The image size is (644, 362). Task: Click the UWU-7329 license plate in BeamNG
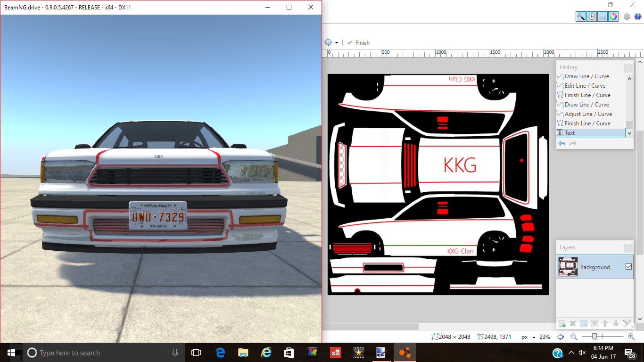tap(158, 217)
